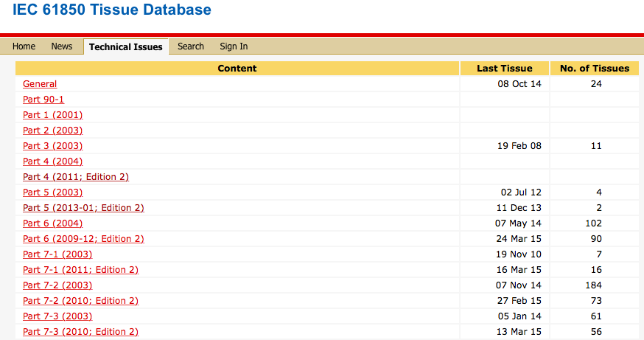Image resolution: width=644 pixels, height=340 pixels.
Task: Open Part 5 (2003) link
Action: tap(52, 192)
